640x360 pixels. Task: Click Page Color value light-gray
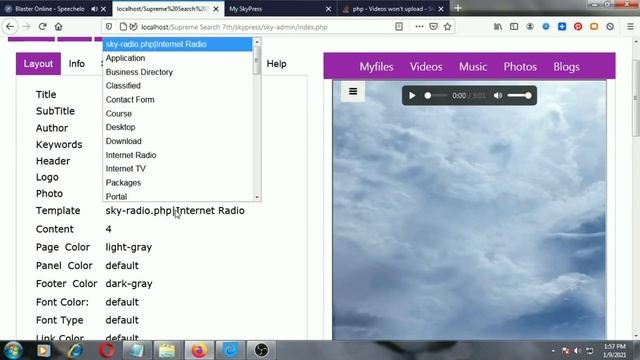click(129, 247)
